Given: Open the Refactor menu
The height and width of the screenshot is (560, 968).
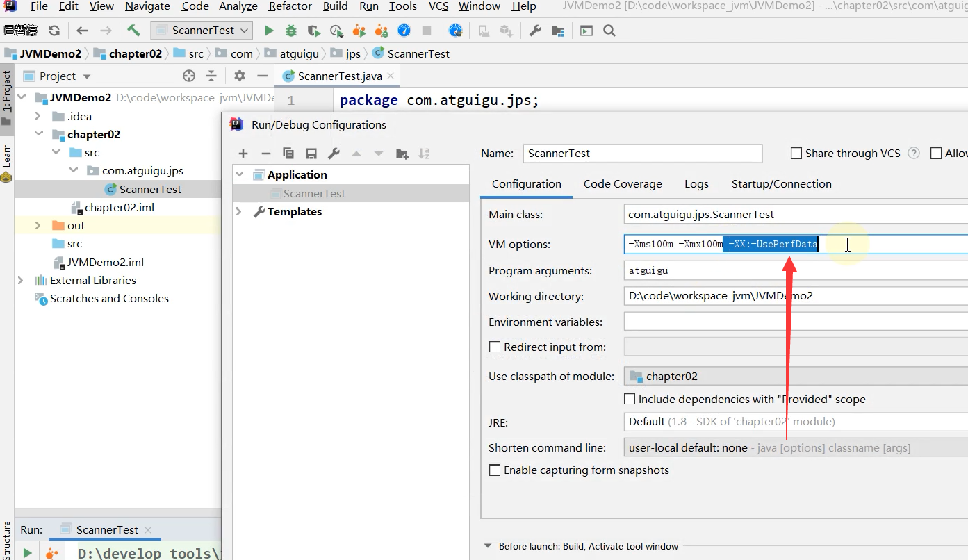Looking at the screenshot, I should [290, 6].
